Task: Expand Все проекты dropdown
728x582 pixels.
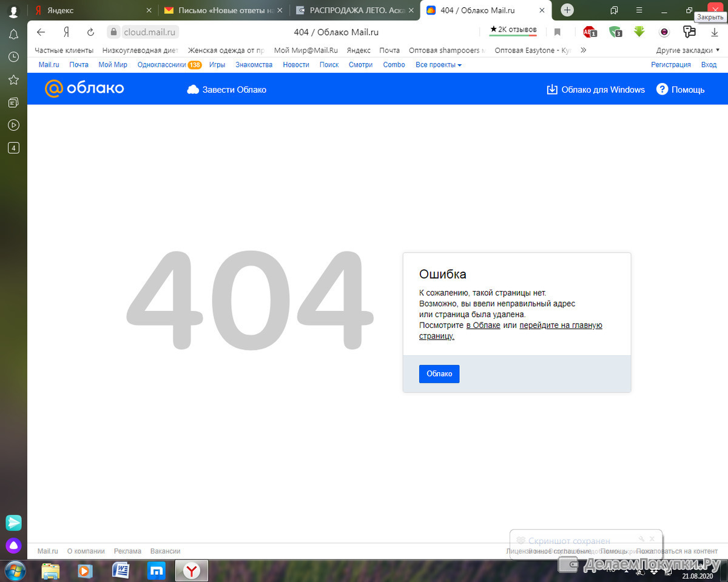Action: click(x=439, y=65)
